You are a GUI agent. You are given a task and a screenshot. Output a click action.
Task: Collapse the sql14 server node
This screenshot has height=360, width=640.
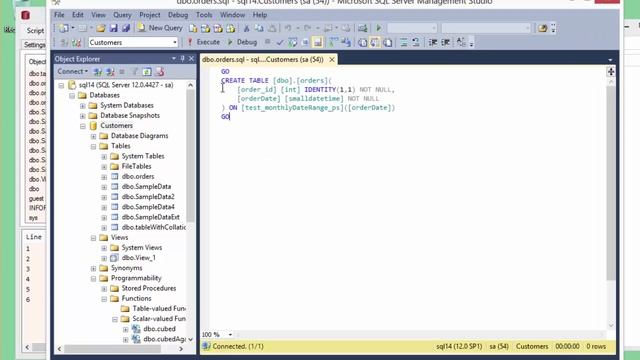tap(61, 85)
